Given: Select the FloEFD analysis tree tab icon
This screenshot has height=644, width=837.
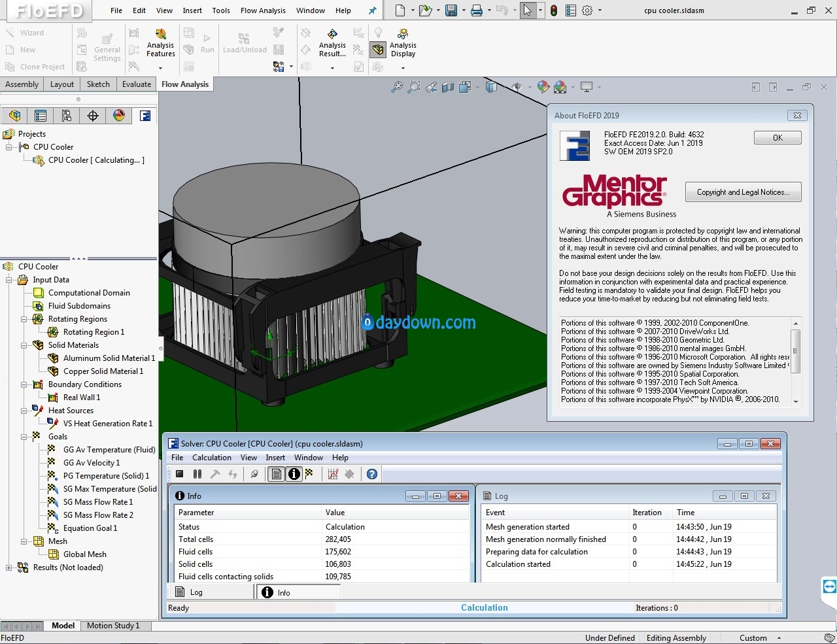Looking at the screenshot, I should [x=145, y=116].
